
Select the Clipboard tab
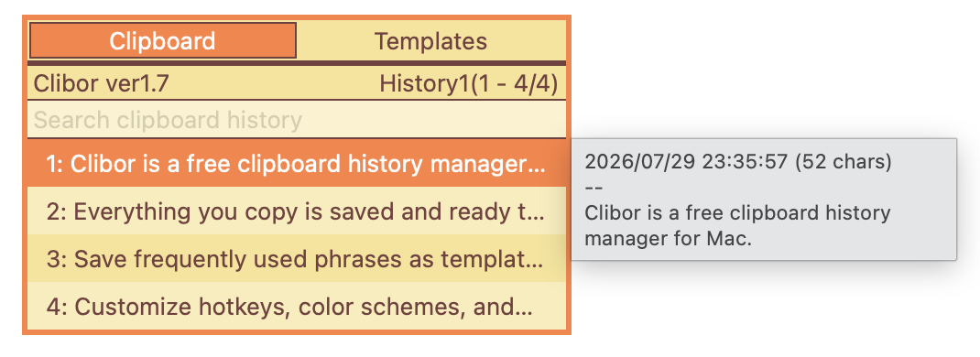coord(162,41)
